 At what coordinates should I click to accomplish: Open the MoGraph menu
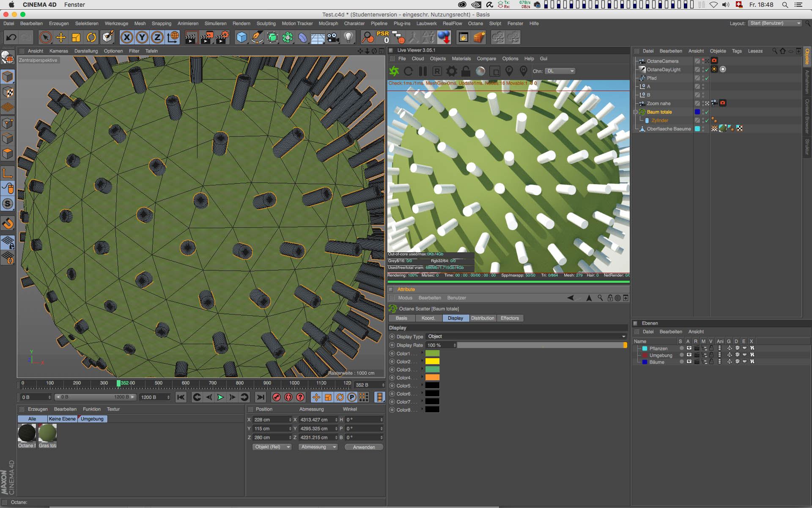pyautogui.click(x=328, y=24)
